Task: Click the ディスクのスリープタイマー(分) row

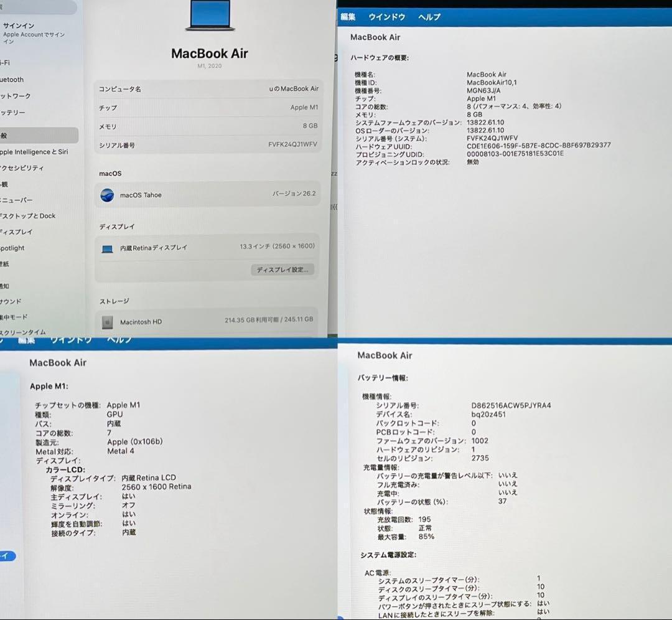Action: (x=461, y=588)
